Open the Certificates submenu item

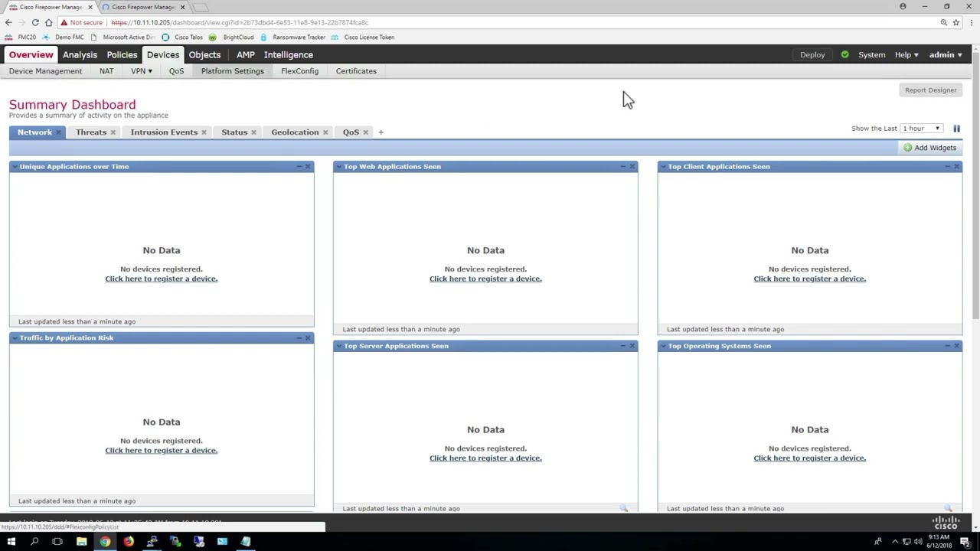coord(356,71)
